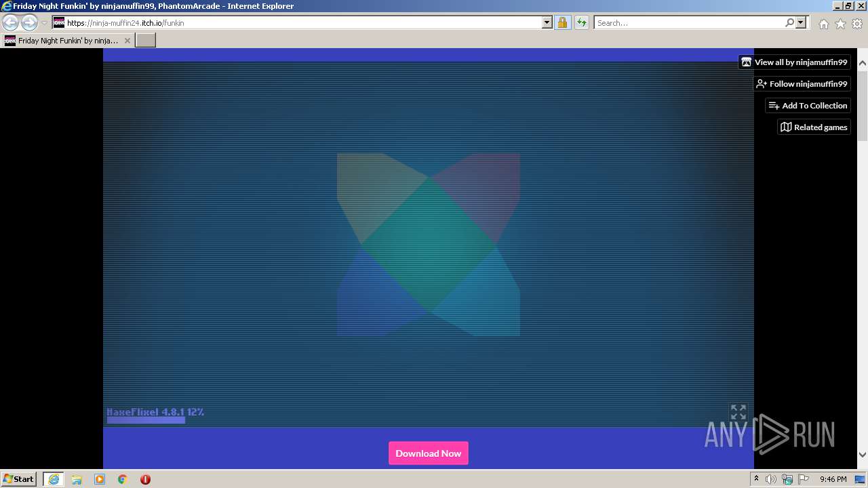868x488 pixels.
Task: Expand the address bar autocomplete dropdown
Action: pos(547,22)
